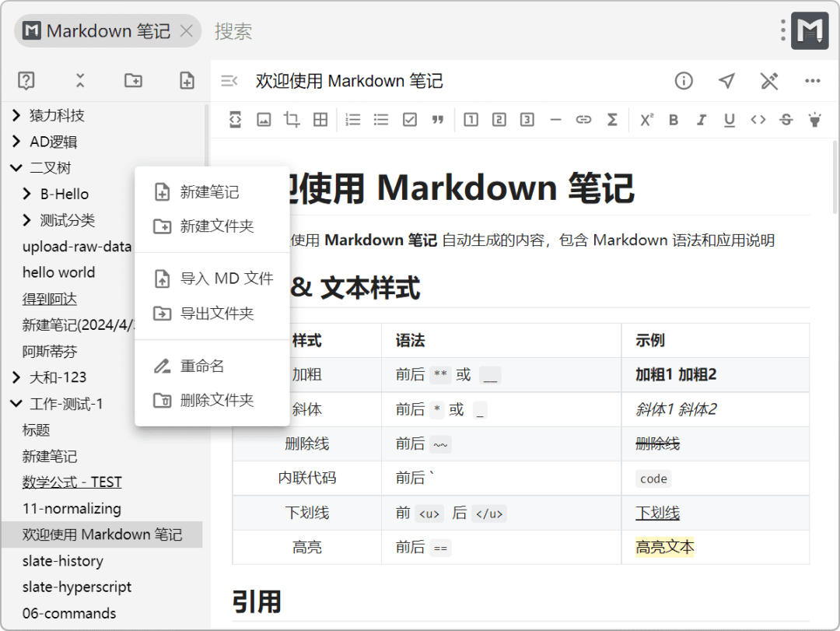Insert math formula with sigma icon
Screen dimensions: 840x631
pyautogui.click(x=612, y=120)
